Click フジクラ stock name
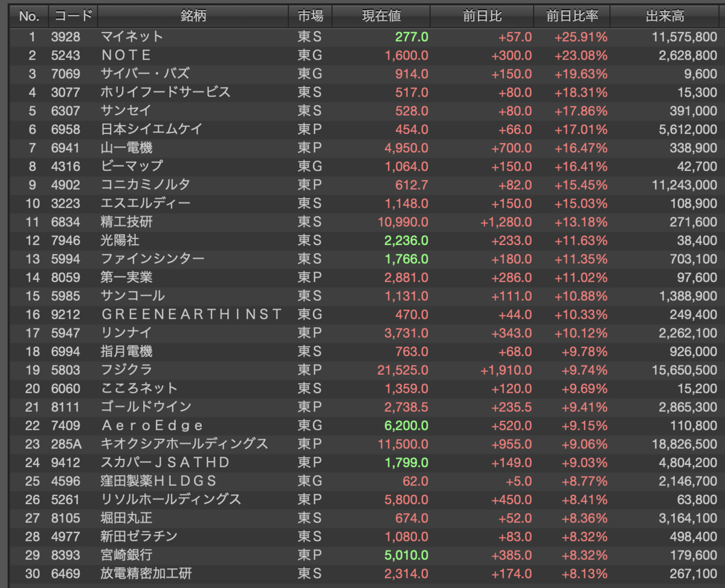This screenshot has width=725, height=588. coord(126,370)
